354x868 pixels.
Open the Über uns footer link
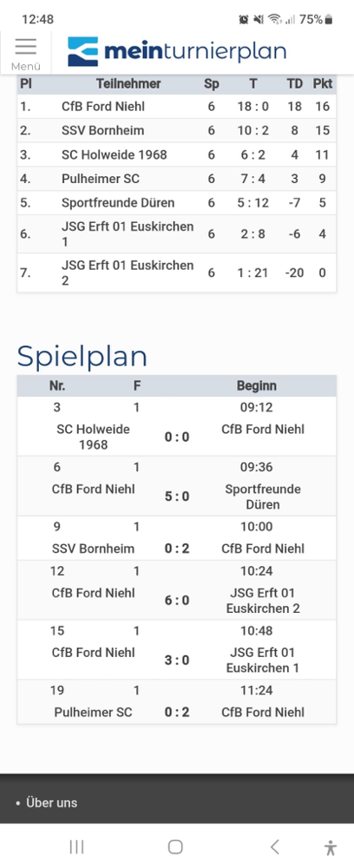[x=52, y=802]
